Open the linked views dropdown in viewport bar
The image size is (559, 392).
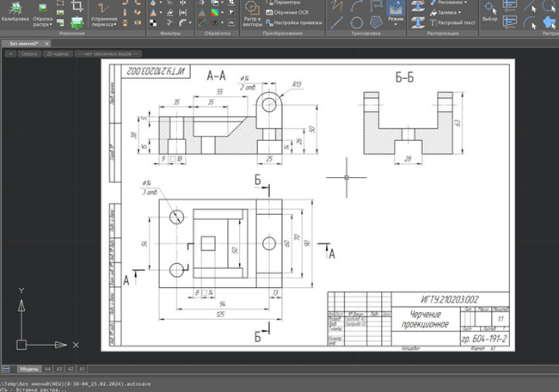click(x=107, y=53)
